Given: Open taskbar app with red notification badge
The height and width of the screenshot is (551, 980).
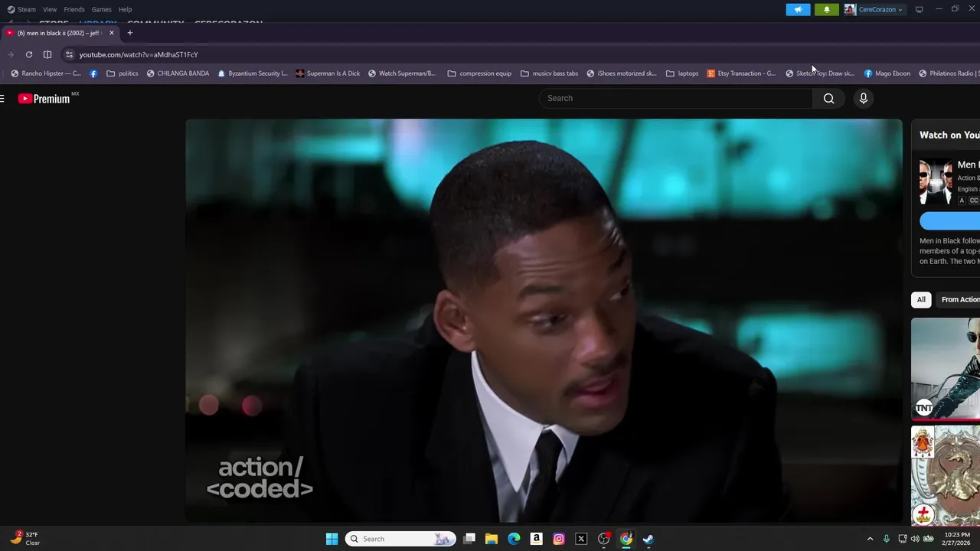Looking at the screenshot, I should pos(603,539).
